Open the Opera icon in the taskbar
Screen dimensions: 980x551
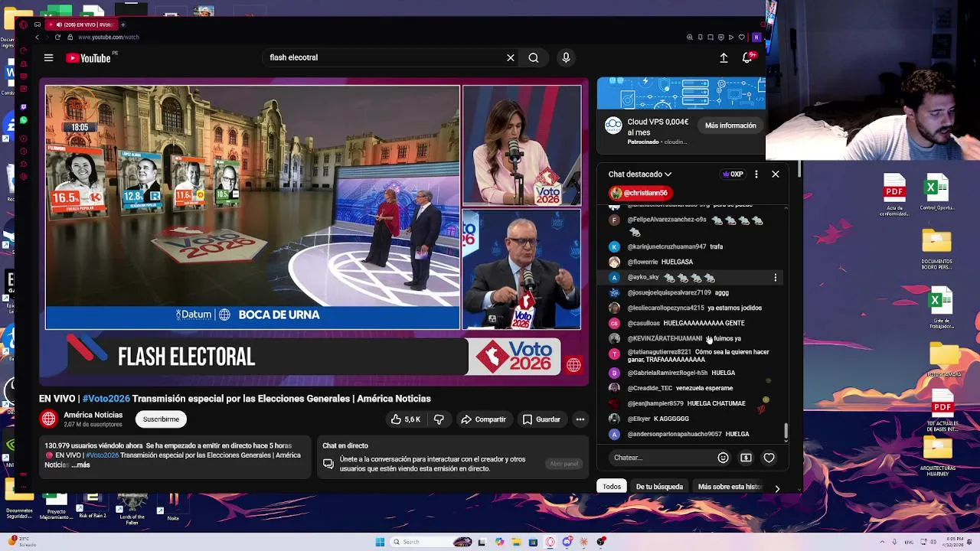point(550,542)
